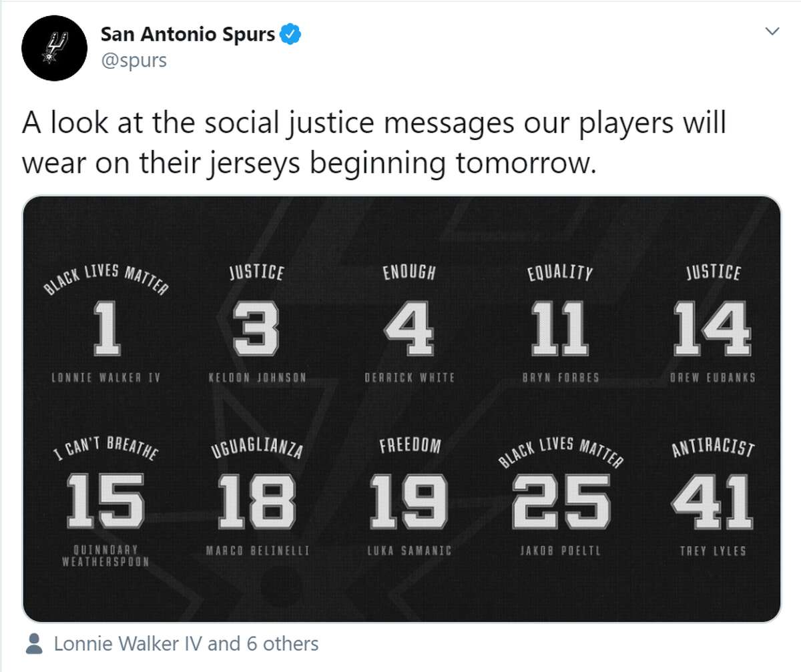
Task: Click jersey number 11 Bryn Forbes
Action: [x=560, y=328]
